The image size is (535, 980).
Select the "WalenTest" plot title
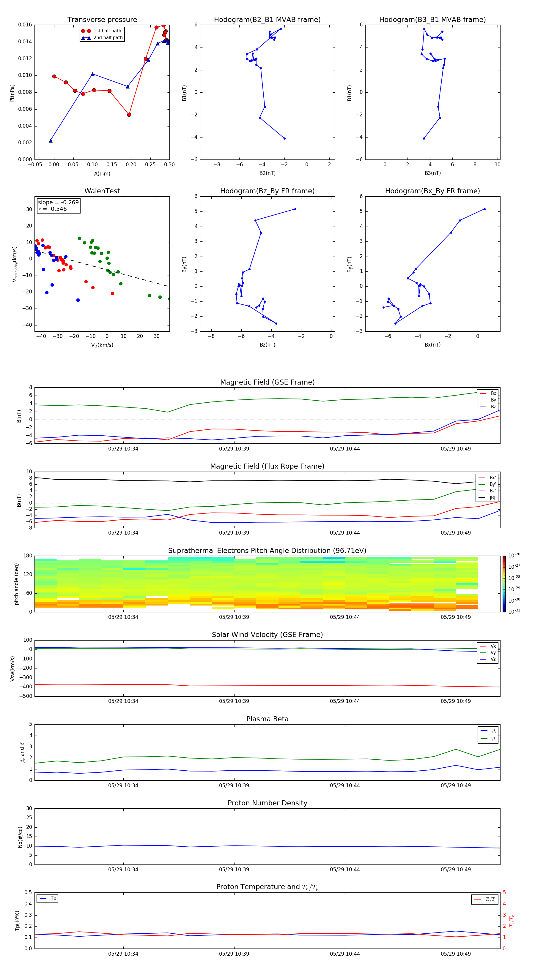click(x=102, y=191)
